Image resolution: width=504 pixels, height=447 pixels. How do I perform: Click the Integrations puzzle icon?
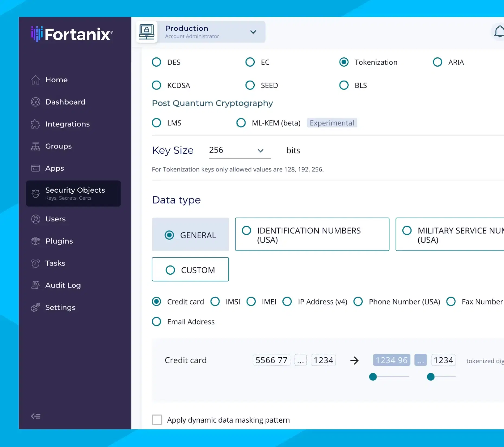point(35,124)
